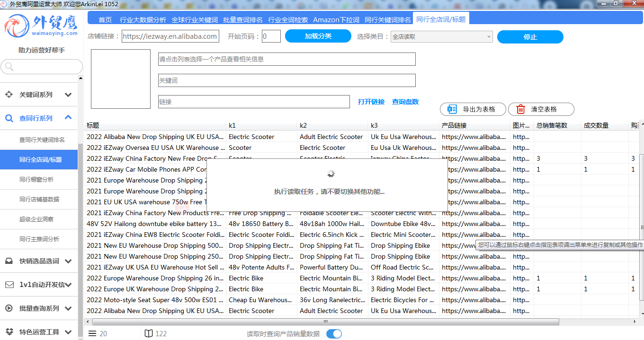Viewport: 644px width, 340px height.
Task: Select 同行全店词/标题 in sidebar
Action: tap(39, 160)
